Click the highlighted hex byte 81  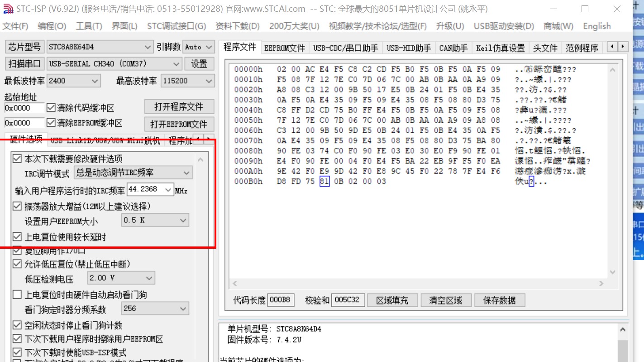click(x=324, y=181)
